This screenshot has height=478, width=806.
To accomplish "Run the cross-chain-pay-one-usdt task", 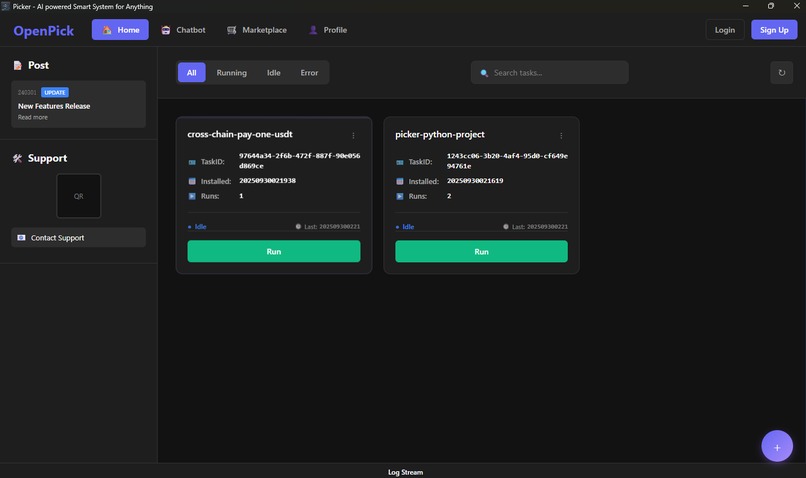I will pos(273,251).
